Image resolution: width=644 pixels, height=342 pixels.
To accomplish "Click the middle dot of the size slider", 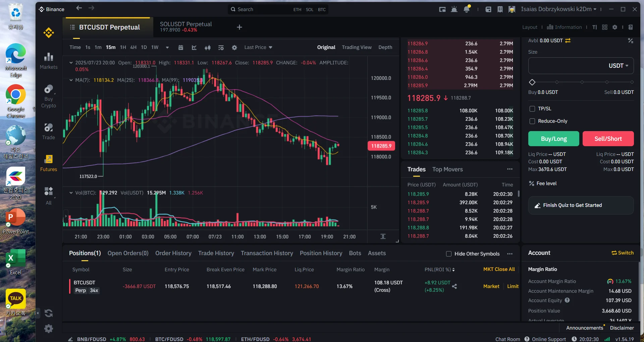I will 582,82.
